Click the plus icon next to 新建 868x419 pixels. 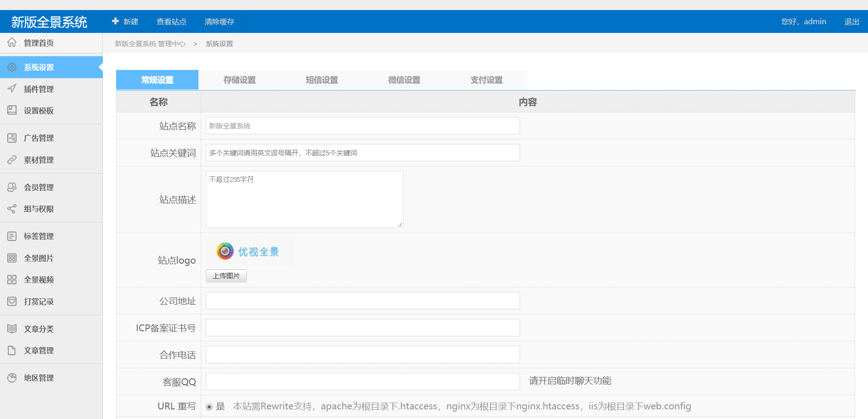click(x=115, y=21)
